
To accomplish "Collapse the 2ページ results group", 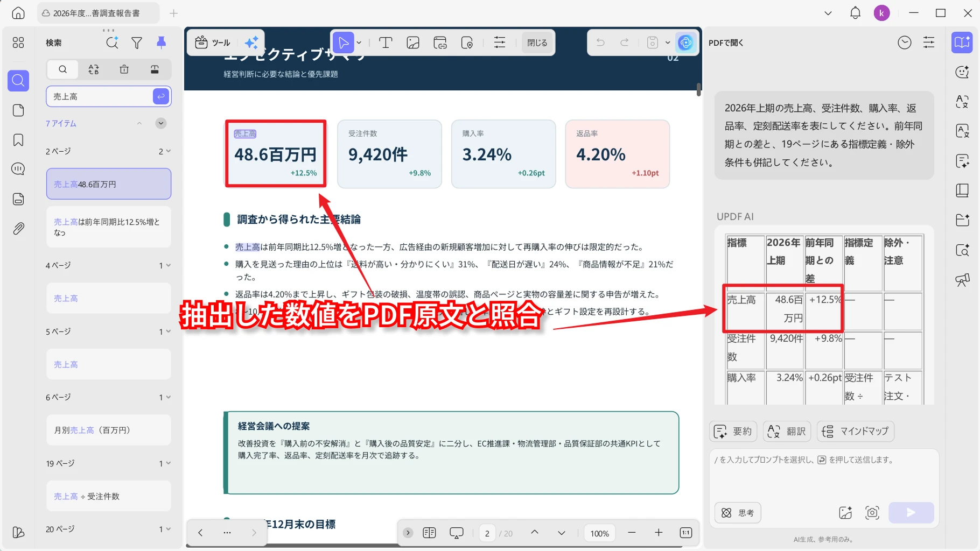I will (168, 151).
